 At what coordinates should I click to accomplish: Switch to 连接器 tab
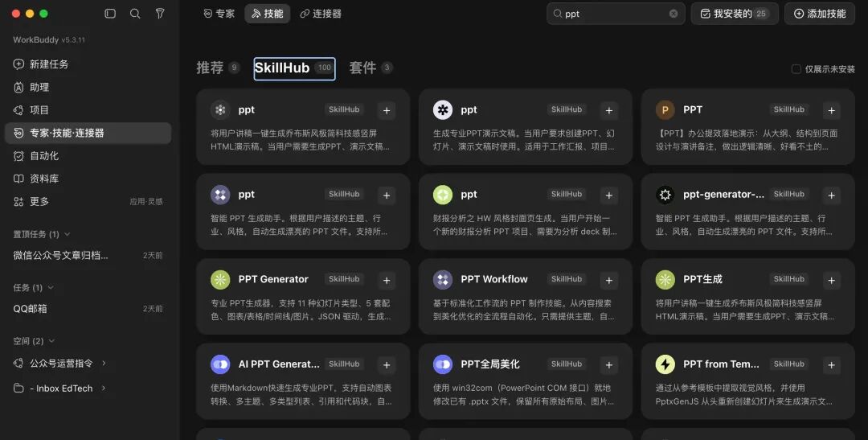321,14
